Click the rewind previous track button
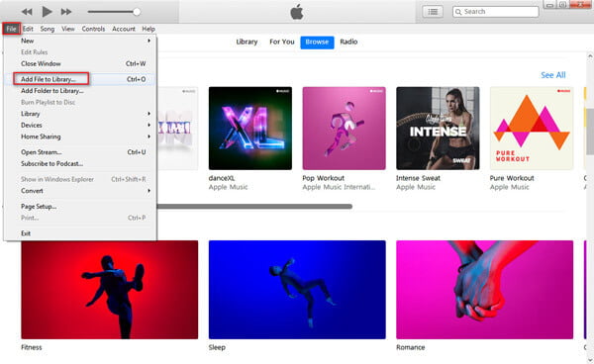Image resolution: width=594 pixels, height=364 pixels. [x=27, y=12]
